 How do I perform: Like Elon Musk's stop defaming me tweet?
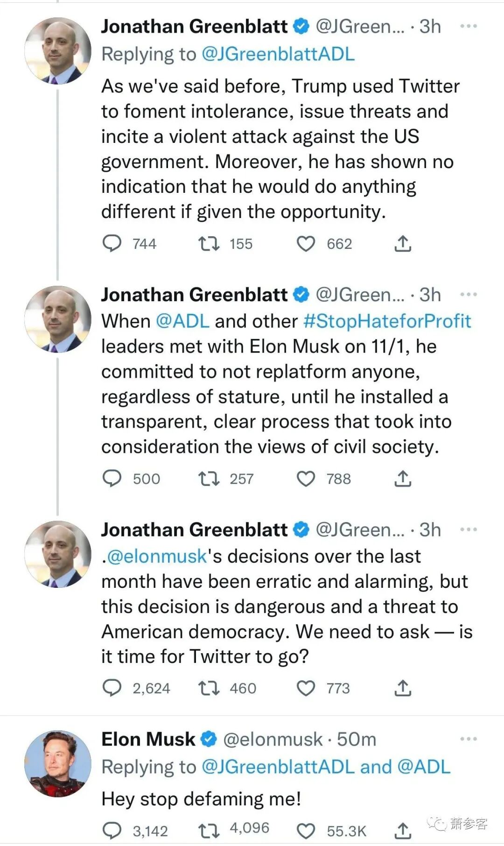click(x=306, y=831)
